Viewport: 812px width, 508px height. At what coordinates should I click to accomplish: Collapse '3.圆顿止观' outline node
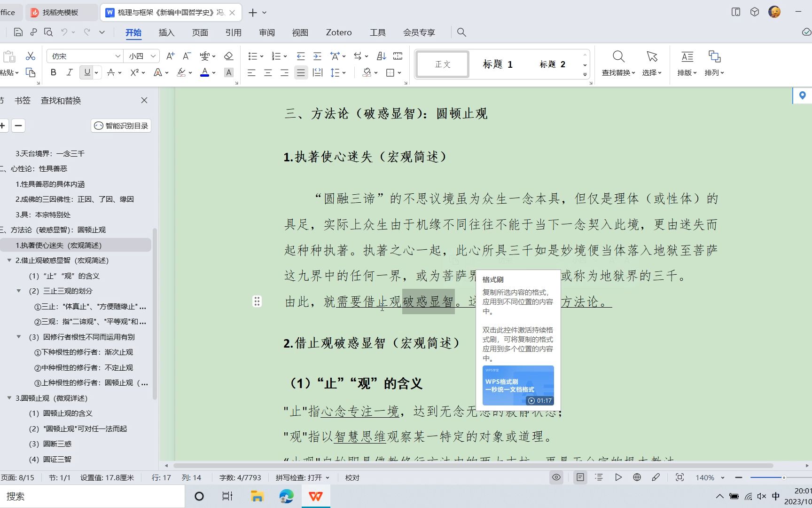9,398
